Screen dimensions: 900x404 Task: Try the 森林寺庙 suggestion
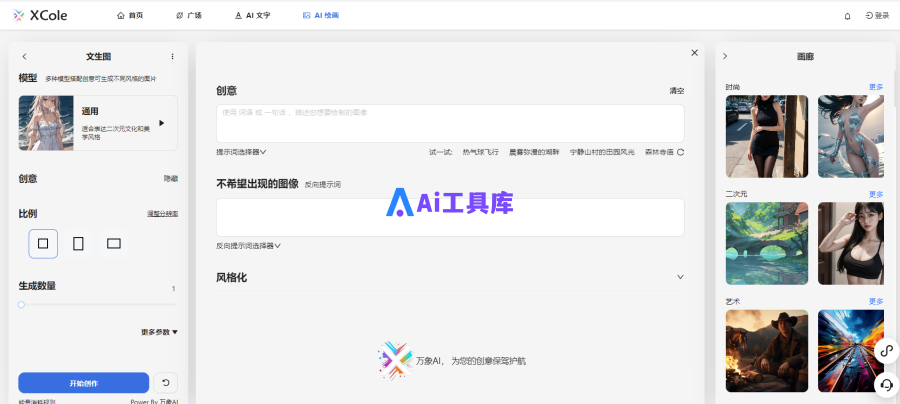[659, 152]
